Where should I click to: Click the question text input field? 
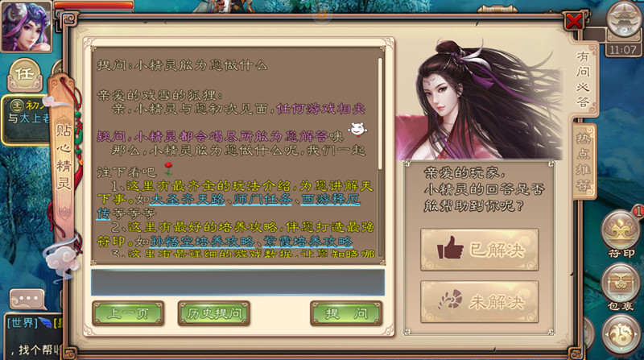[x=237, y=283]
